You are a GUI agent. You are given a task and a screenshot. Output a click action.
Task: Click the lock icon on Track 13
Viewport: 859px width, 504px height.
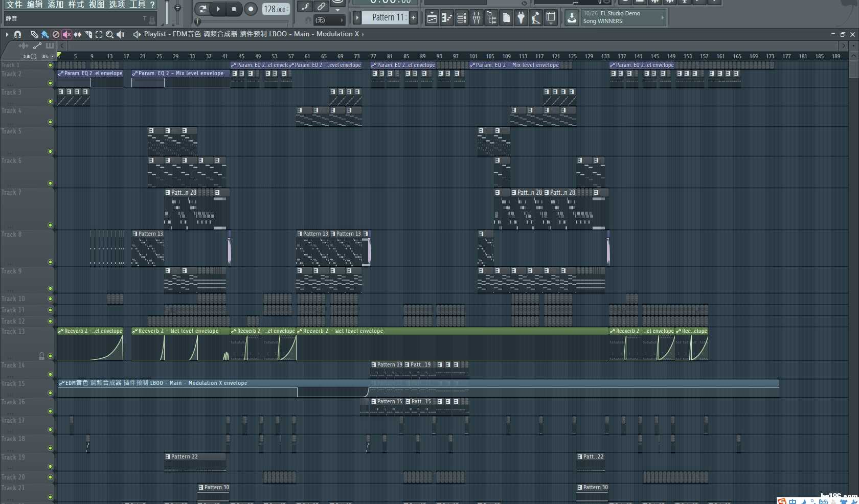point(42,356)
